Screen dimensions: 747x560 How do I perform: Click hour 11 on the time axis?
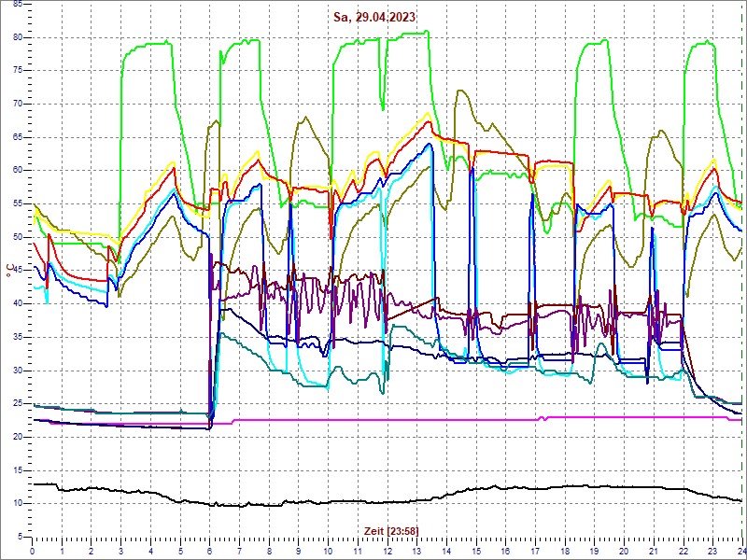click(x=358, y=551)
